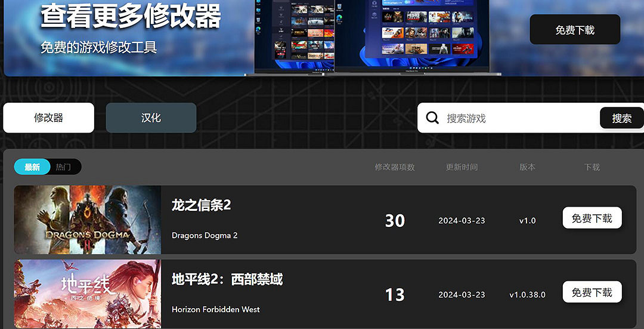Viewport: 644px width, 329px height.
Task: Click the magnifying glass search icon
Action: click(432, 118)
